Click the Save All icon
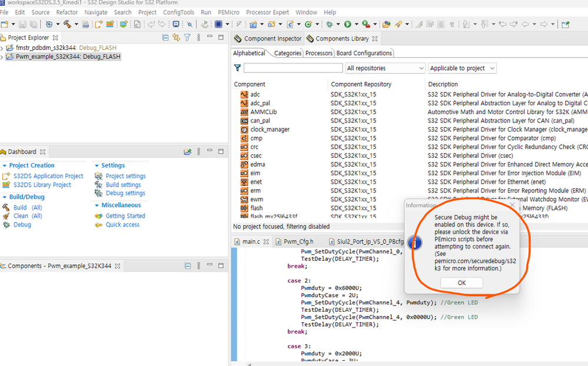 pos(34,24)
